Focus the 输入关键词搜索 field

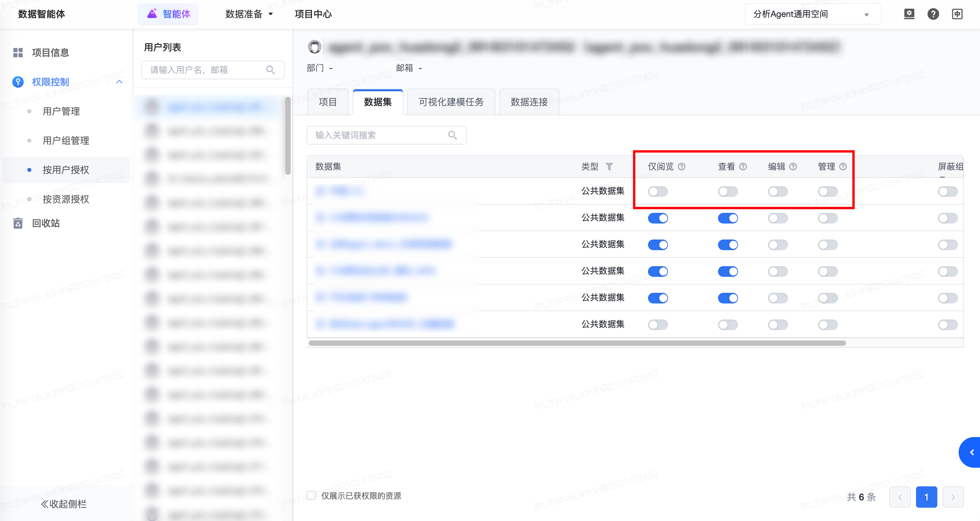(387, 135)
